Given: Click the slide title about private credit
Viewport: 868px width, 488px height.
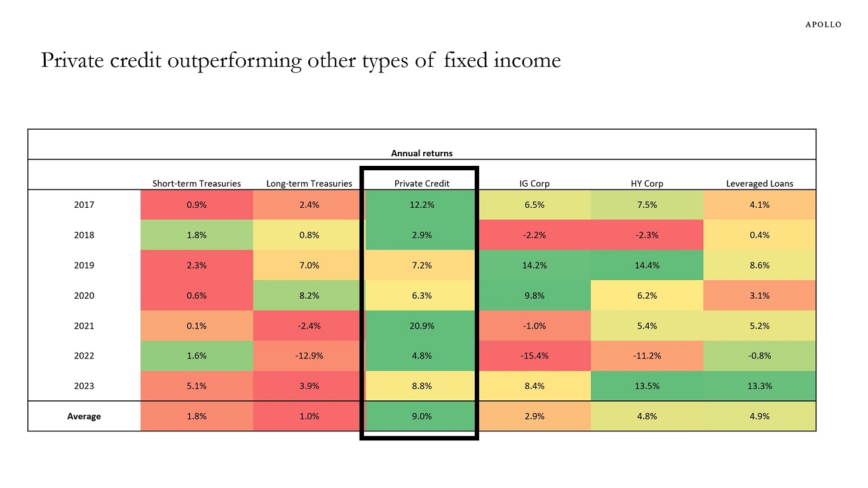Looking at the screenshot, I should [301, 60].
